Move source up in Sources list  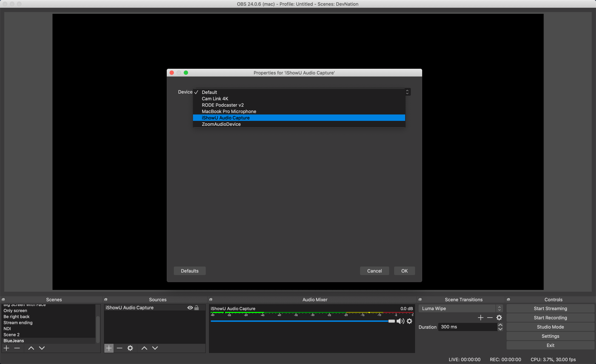click(144, 348)
